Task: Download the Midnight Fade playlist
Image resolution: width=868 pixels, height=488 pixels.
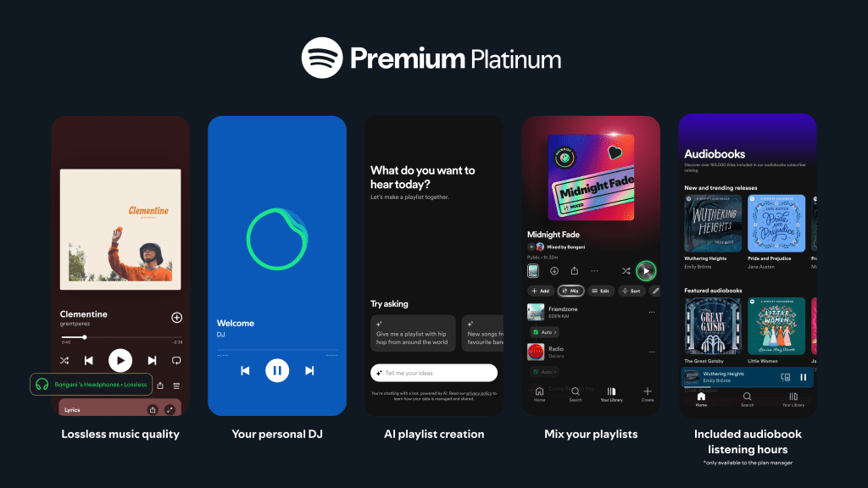Action: pos(554,270)
